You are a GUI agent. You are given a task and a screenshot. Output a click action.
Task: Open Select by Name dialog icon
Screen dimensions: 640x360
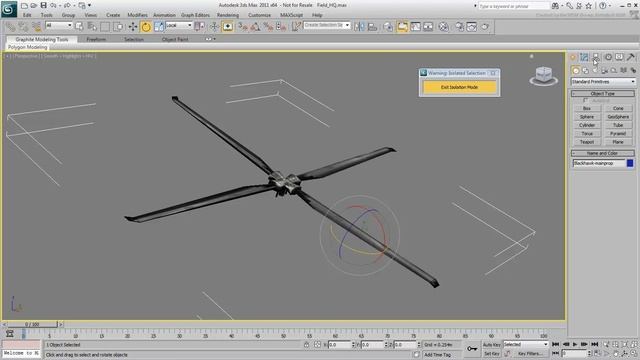[x=92, y=27]
